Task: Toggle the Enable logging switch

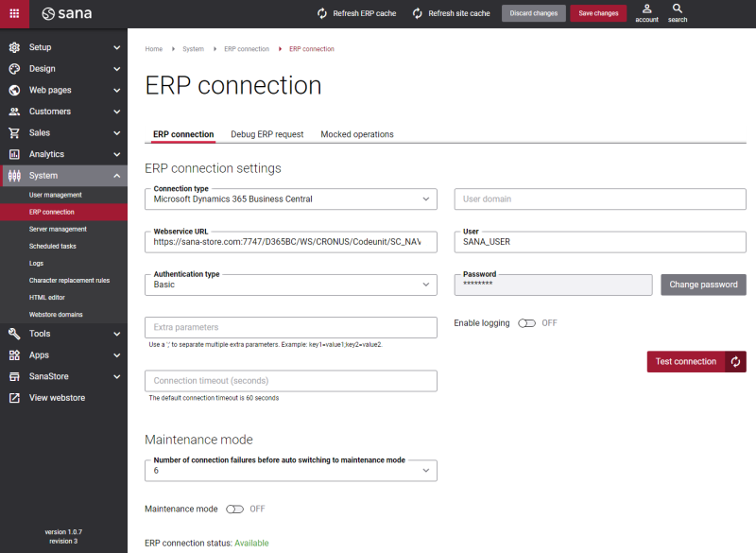Action: click(526, 323)
